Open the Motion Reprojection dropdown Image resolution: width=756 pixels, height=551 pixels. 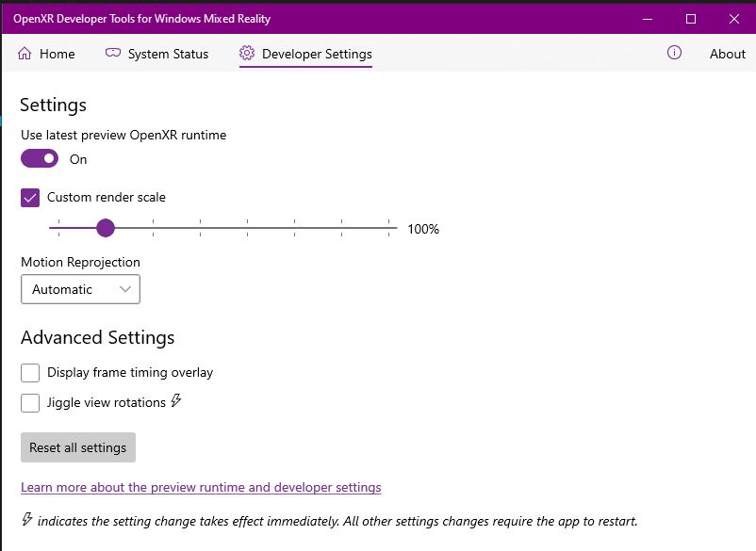point(80,289)
